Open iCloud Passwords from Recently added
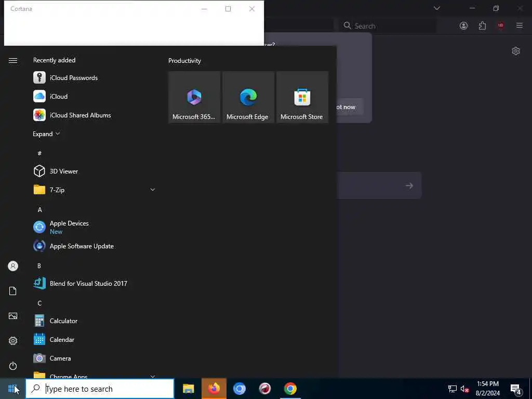 pyautogui.click(x=95, y=78)
